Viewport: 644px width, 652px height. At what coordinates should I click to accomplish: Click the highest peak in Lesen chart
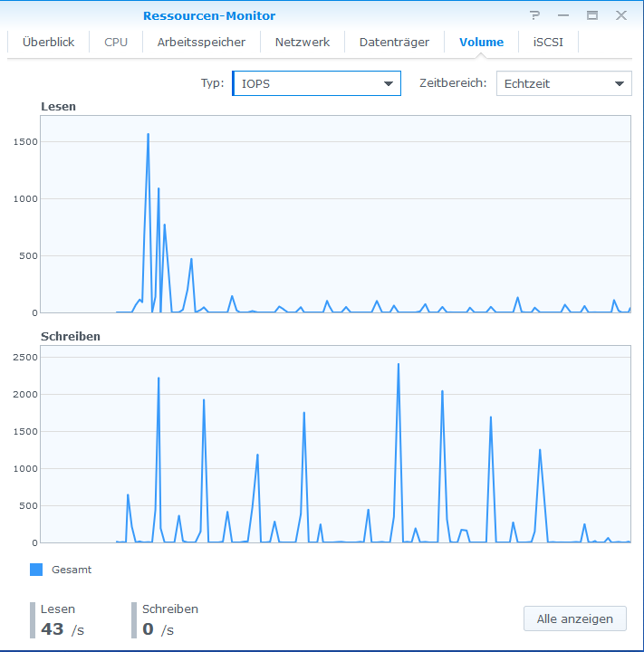point(149,134)
